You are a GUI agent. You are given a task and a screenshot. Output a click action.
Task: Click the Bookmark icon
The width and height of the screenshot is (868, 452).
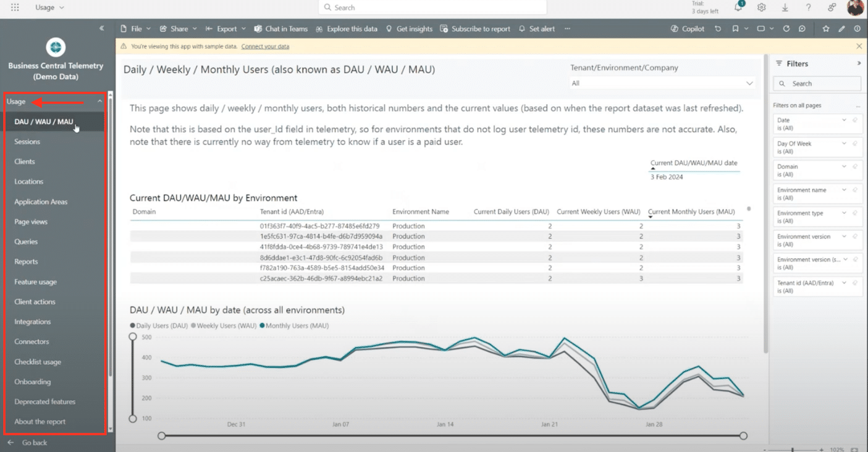point(735,28)
